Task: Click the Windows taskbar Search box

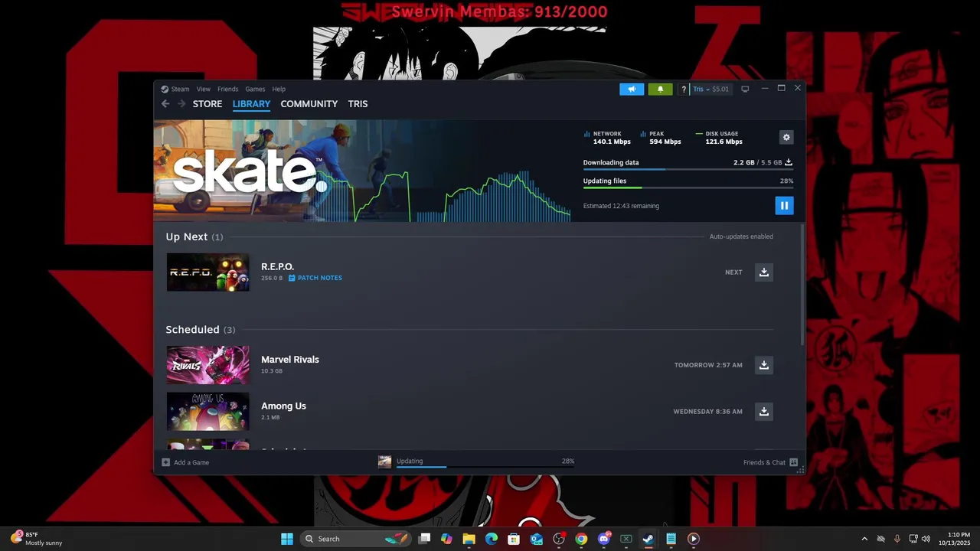Action: pos(355,539)
